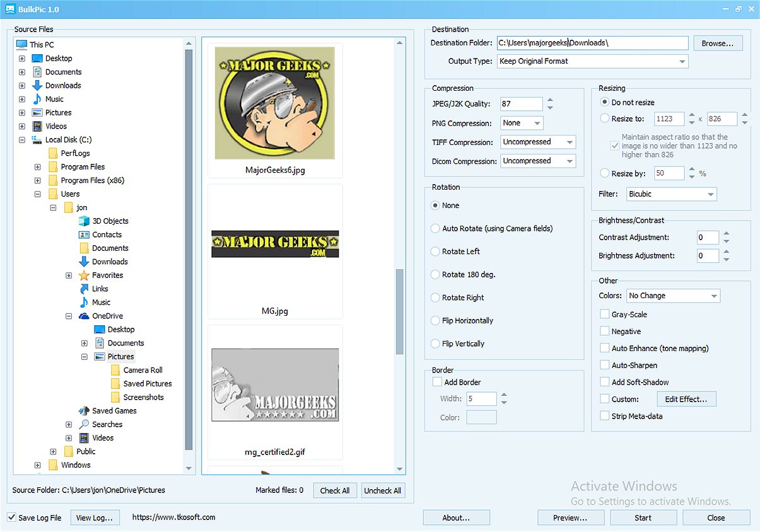Expand the Program Files tree node
The image size is (760, 532).
[37, 167]
